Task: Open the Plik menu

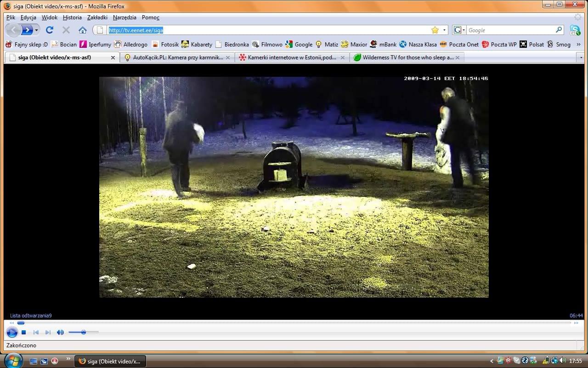Action: (x=11, y=17)
